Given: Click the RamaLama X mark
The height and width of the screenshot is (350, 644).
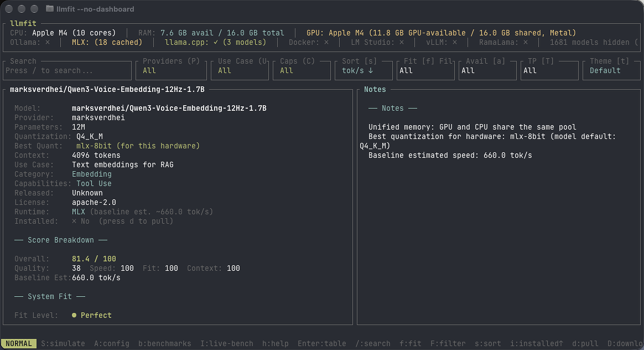Looking at the screenshot, I should coord(526,42).
